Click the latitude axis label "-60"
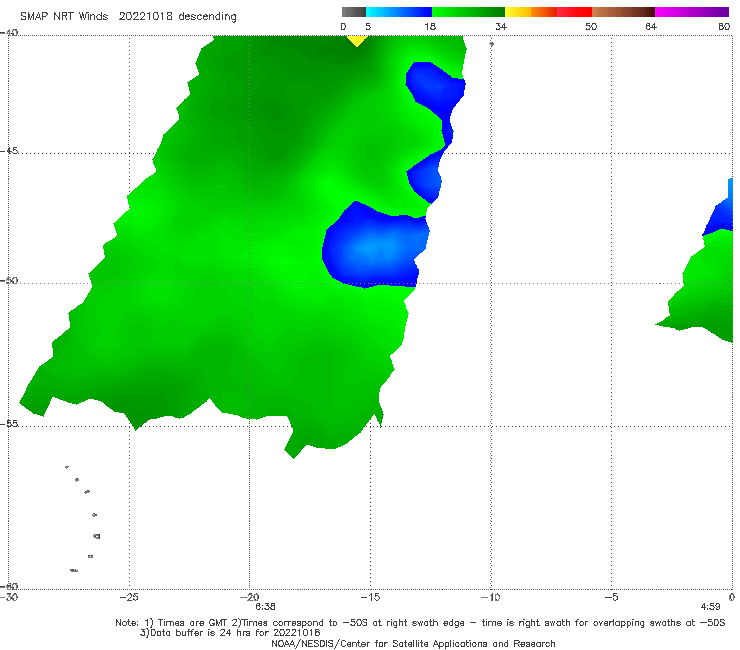 pos(9,586)
